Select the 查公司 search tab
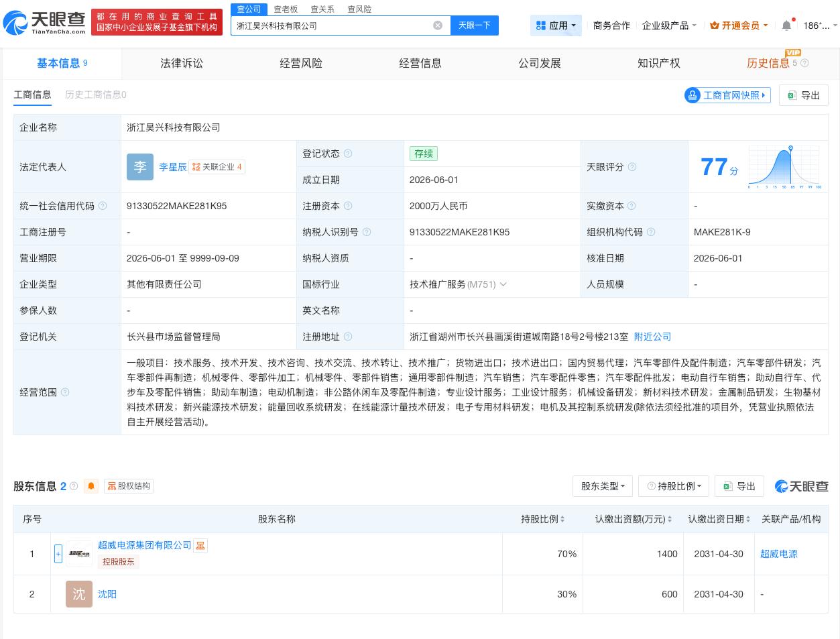The image size is (840, 639). [x=249, y=9]
